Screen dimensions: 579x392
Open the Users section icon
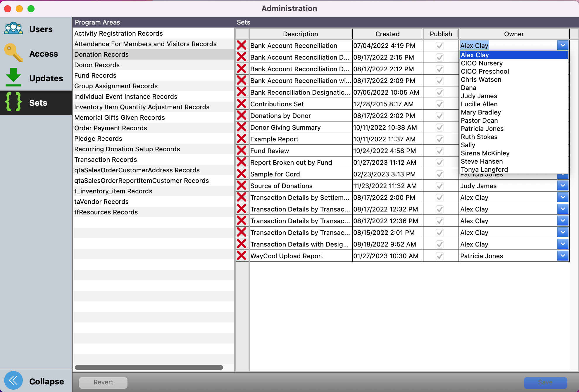point(13,29)
